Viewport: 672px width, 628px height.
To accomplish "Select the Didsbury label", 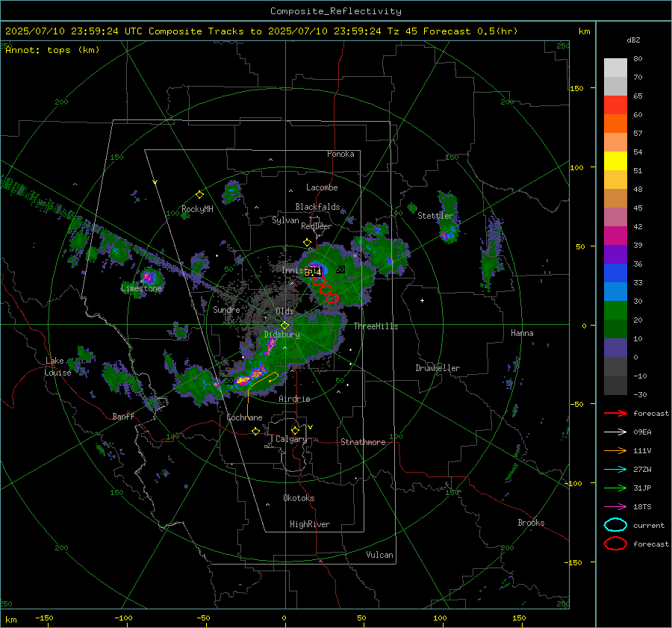I will [x=282, y=335].
